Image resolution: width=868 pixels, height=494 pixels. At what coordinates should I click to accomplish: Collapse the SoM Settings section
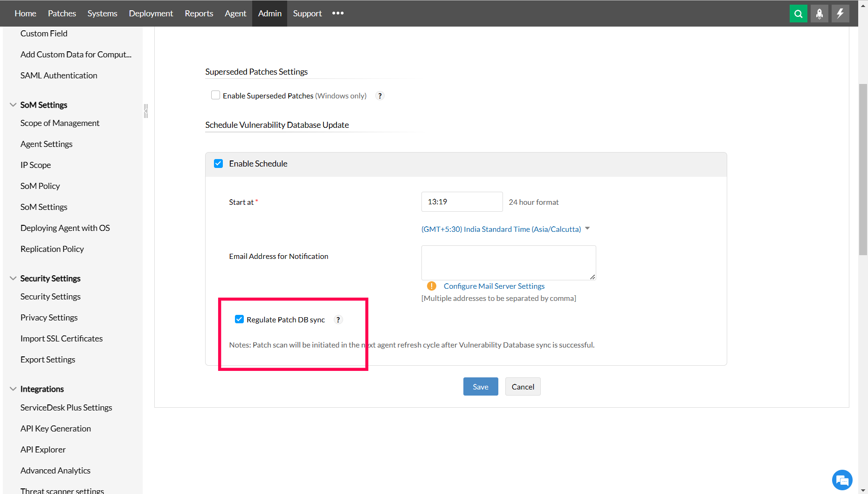[13, 105]
